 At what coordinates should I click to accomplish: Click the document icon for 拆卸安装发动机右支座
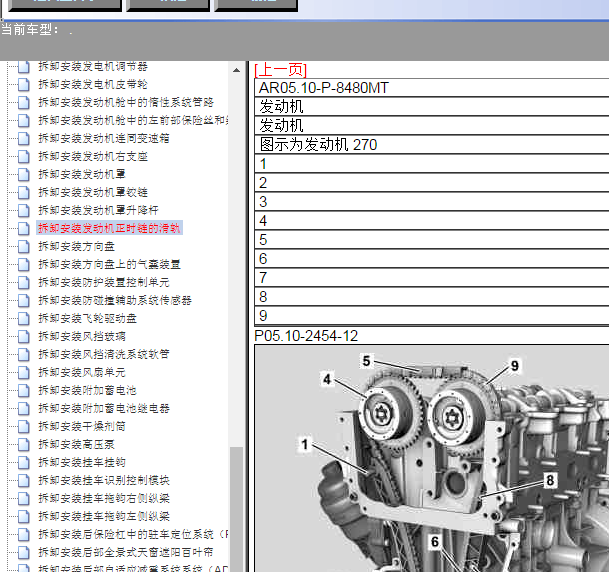pos(24,156)
